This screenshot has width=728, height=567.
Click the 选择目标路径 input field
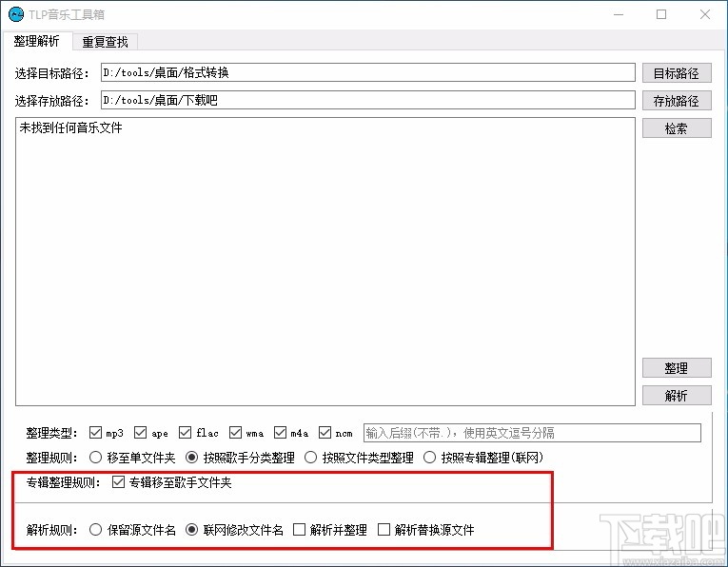click(x=367, y=72)
